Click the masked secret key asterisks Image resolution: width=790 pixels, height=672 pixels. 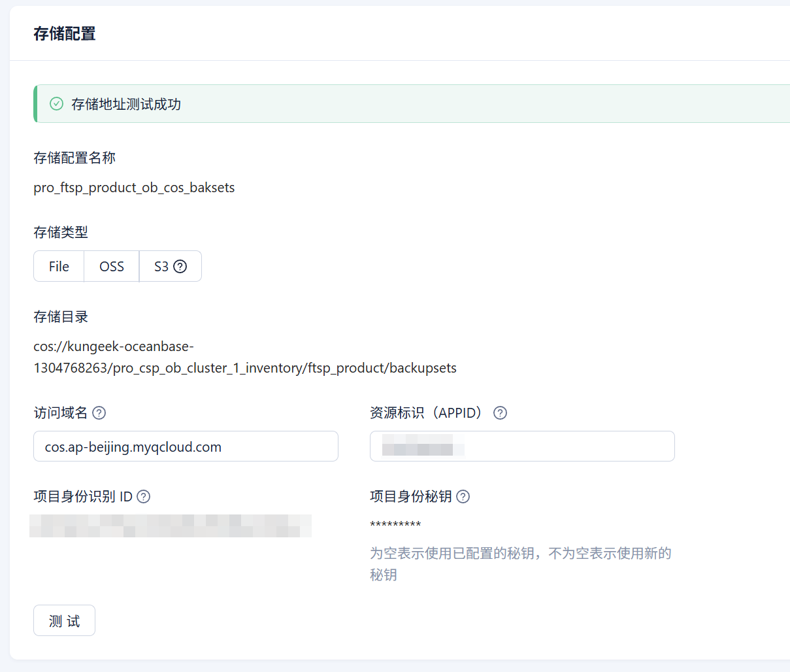coord(395,525)
